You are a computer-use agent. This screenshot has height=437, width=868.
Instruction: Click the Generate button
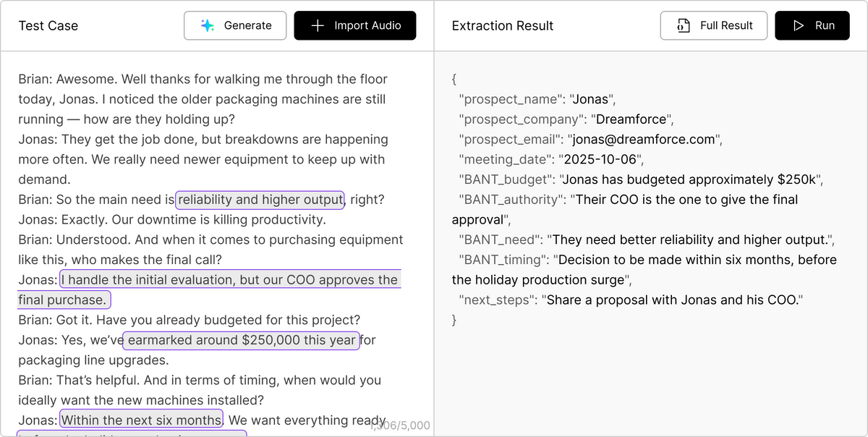(x=235, y=25)
